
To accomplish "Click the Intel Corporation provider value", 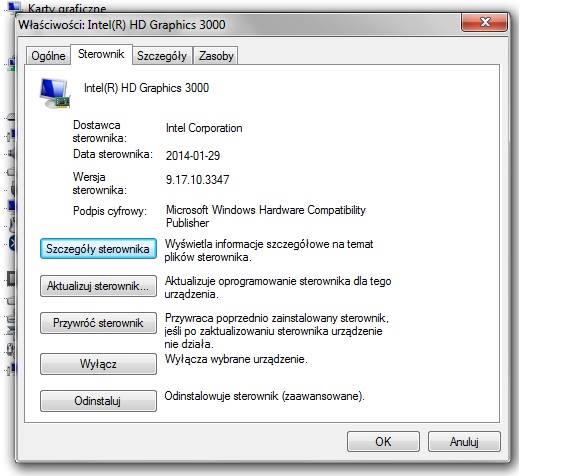I will 204,128.
